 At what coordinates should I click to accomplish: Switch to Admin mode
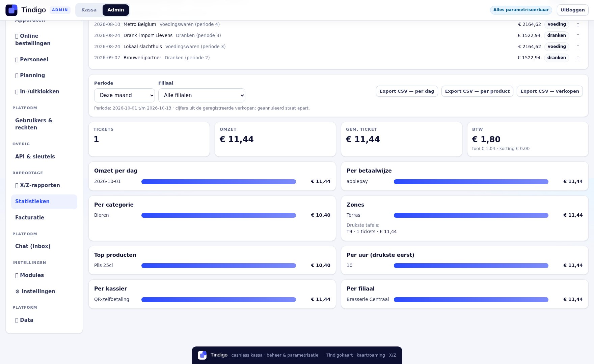(x=116, y=10)
